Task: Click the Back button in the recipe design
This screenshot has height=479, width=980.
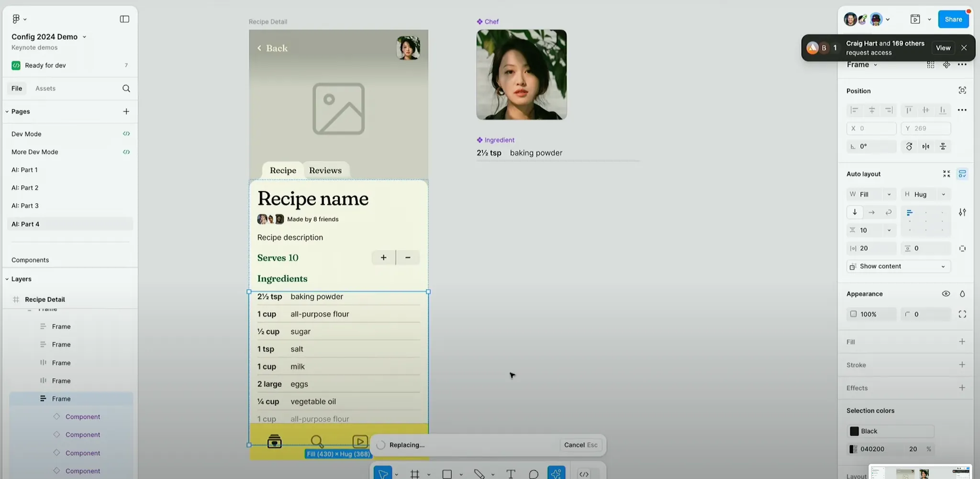Action: [272, 48]
